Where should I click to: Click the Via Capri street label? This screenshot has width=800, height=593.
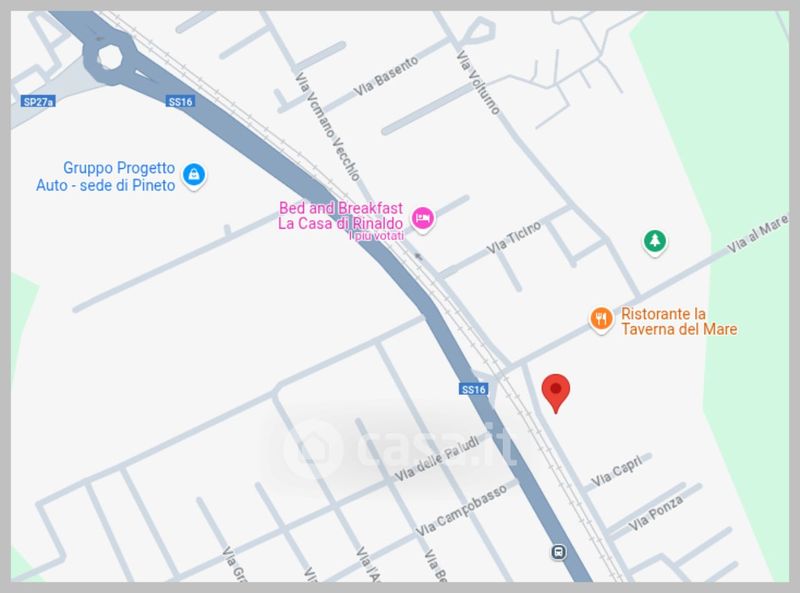616,471
